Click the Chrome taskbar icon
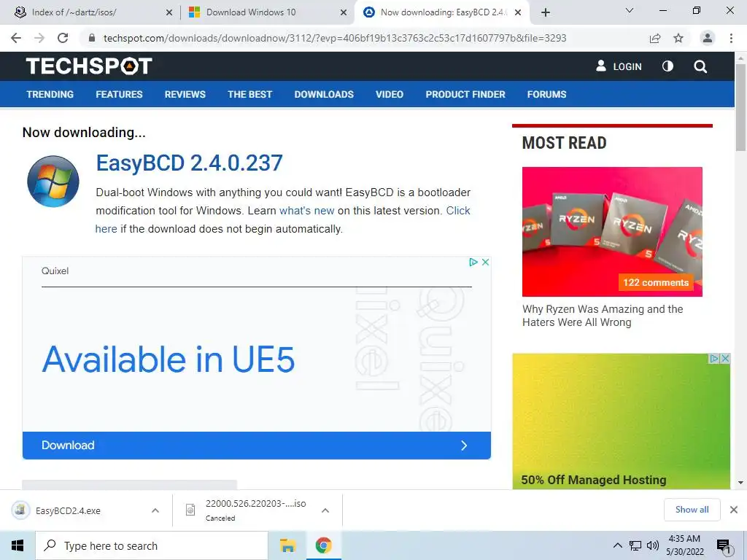Screen dimensions: 747x560 [x=323, y=545]
